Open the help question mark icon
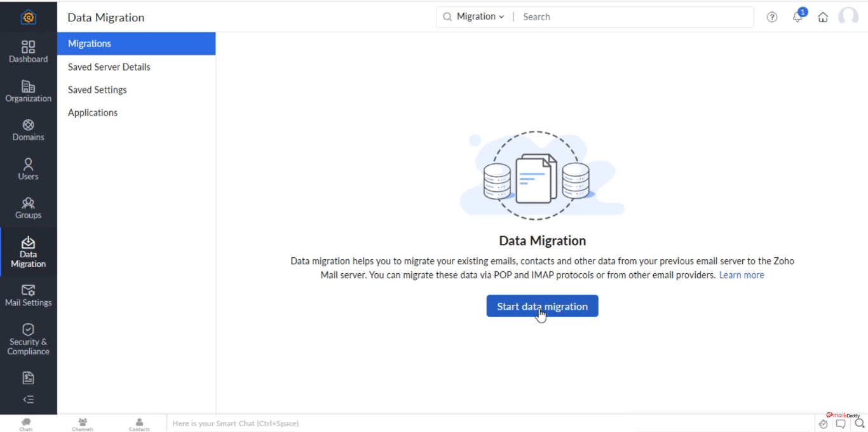Screen dimensions: 868x432 point(771,17)
